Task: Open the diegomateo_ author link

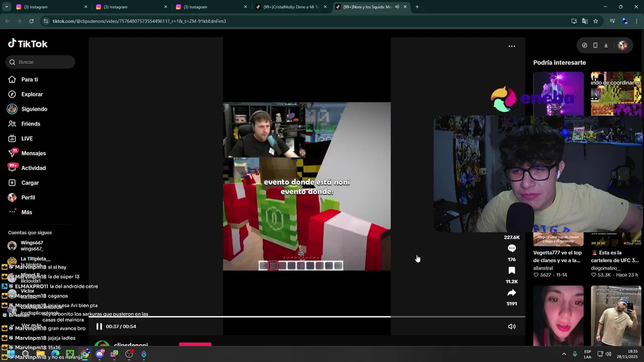Action: (607, 268)
